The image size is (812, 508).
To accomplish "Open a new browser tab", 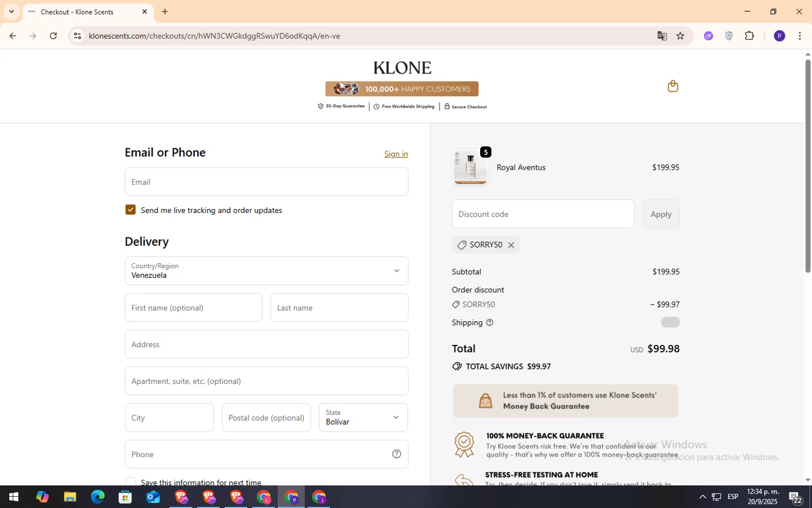I will (165, 11).
